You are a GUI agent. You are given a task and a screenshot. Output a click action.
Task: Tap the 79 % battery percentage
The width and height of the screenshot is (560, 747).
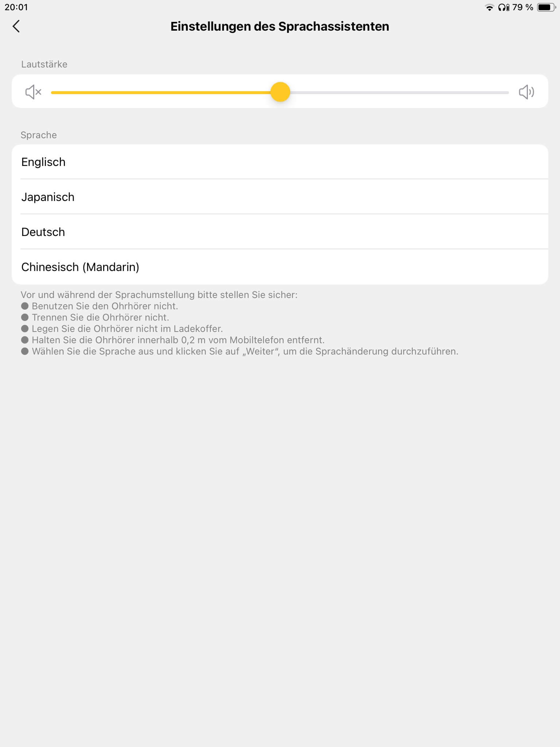coord(523,7)
